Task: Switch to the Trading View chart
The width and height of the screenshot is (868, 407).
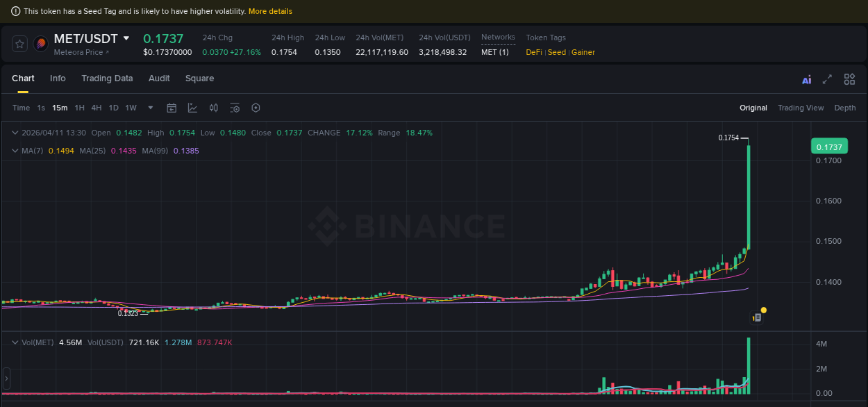Action: coord(801,108)
